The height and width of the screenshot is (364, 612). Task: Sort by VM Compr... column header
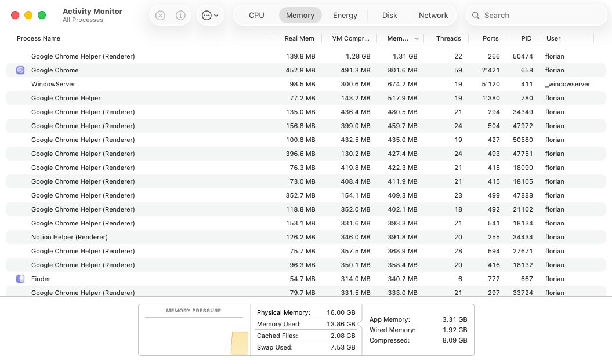click(x=350, y=38)
